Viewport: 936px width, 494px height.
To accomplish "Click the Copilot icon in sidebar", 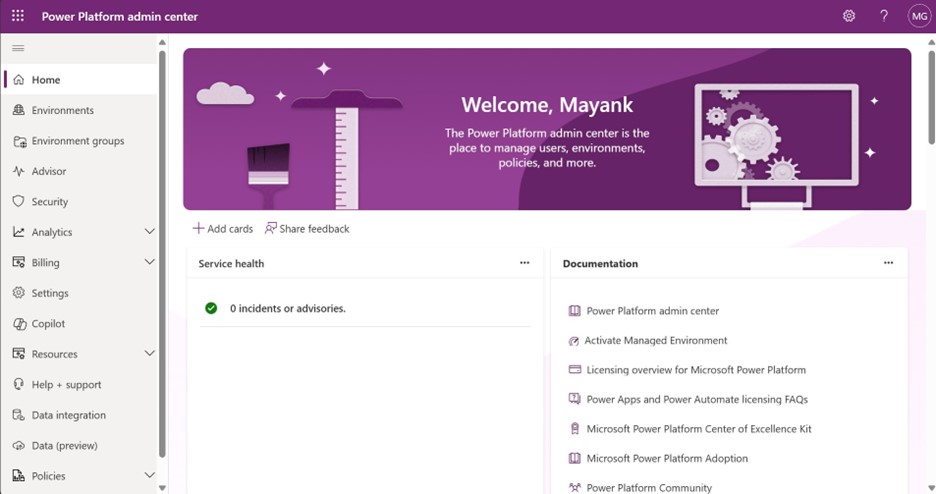I will 19,323.
